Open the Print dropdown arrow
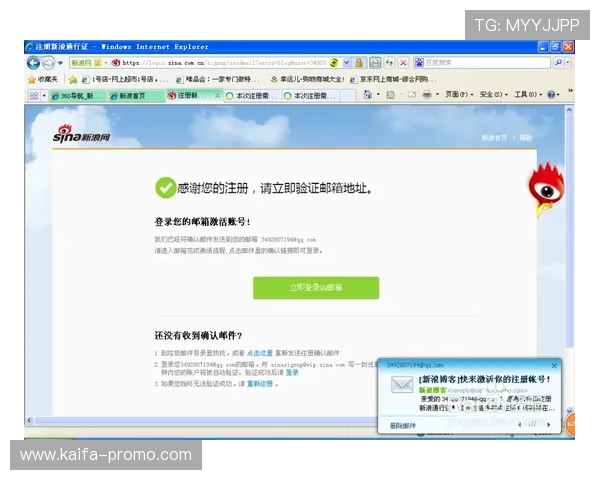Image resolution: width=600 pixels, height=480 pixels. point(437,95)
